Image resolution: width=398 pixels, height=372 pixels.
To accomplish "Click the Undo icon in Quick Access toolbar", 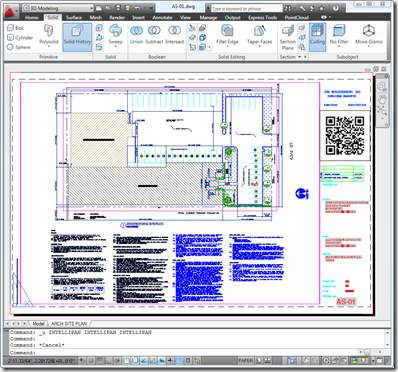I will (138, 8).
